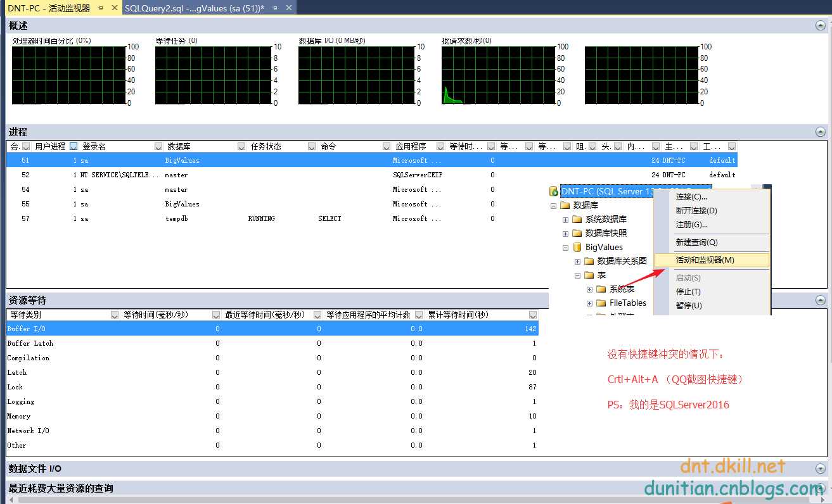Open filter dropdown for 等待类别 column
This screenshot has height=504, width=832.
click(115, 315)
